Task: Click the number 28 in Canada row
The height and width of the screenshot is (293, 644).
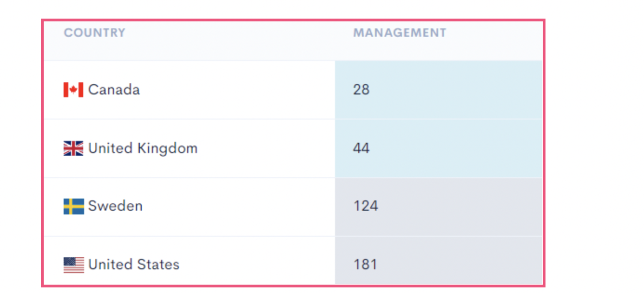Action: (x=361, y=90)
